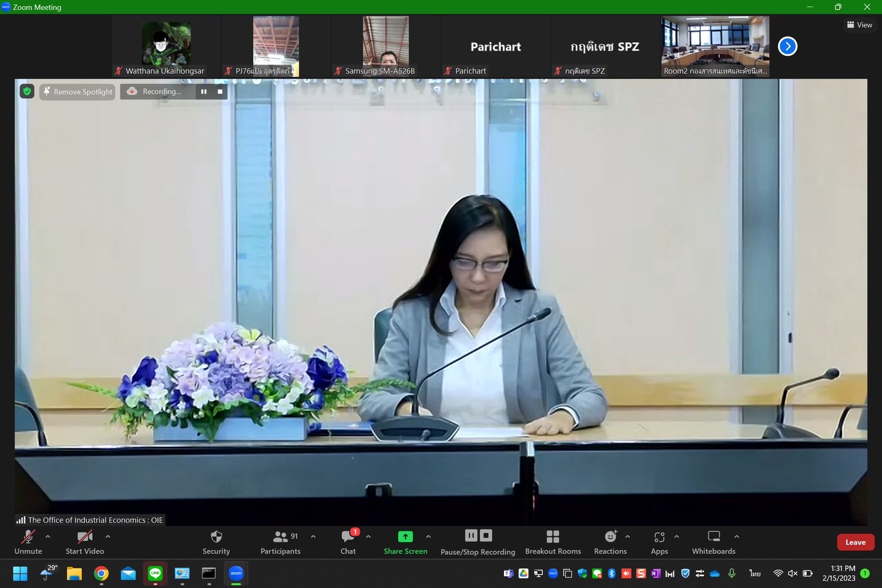
Task: Pause the recording from top indicator
Action: point(204,92)
